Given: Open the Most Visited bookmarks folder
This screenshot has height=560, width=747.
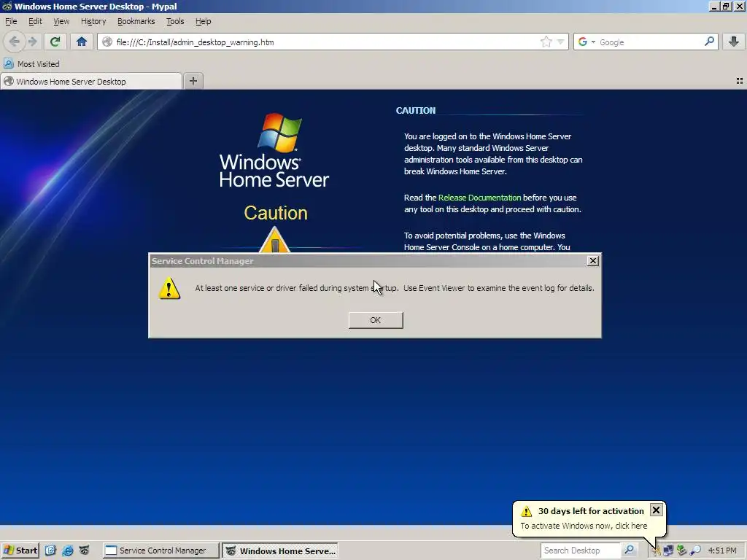Looking at the screenshot, I should point(31,64).
